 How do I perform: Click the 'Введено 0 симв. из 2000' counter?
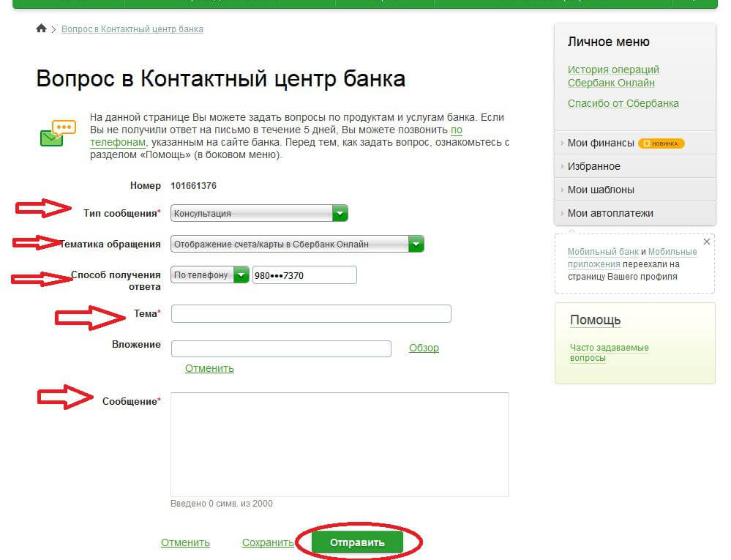222,504
